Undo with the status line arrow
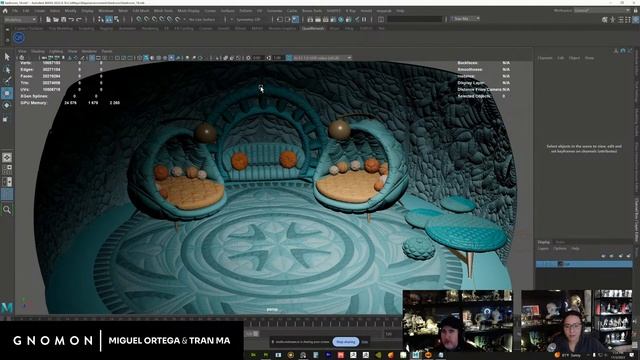The image size is (640, 360). point(71,19)
